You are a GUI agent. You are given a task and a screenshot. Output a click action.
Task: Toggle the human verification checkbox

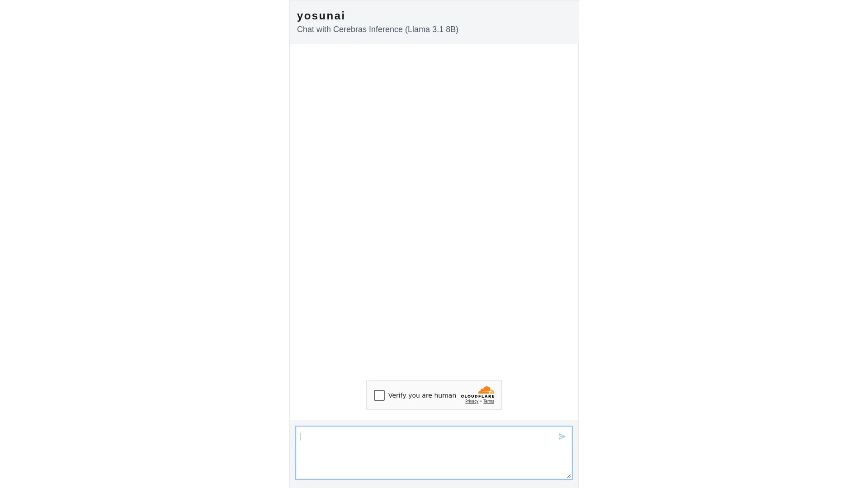pos(379,395)
